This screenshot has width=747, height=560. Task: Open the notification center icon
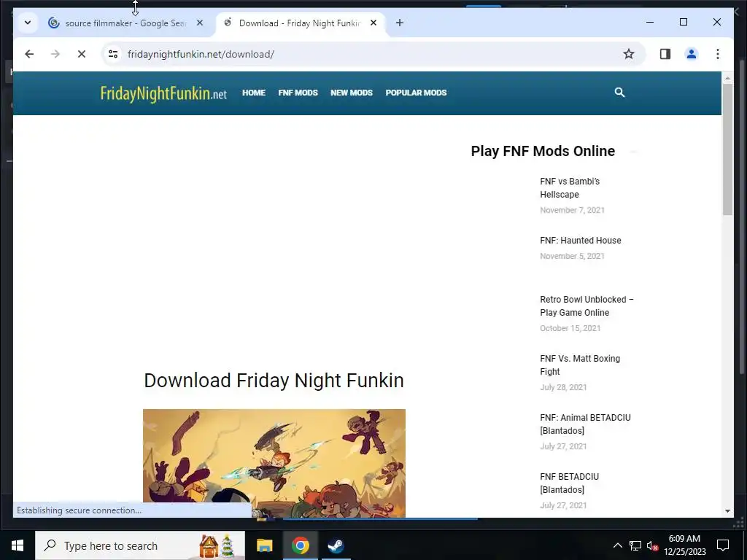coord(723,545)
